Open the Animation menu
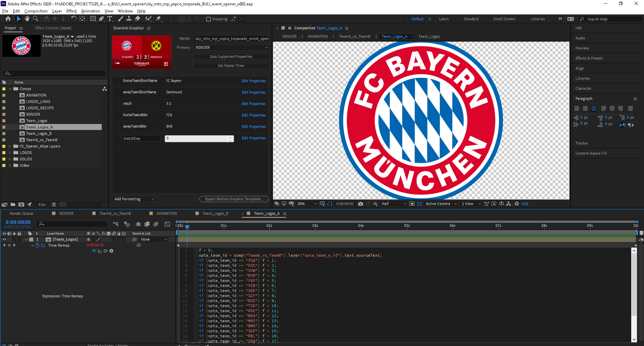The height and width of the screenshot is (346, 644). click(90, 11)
